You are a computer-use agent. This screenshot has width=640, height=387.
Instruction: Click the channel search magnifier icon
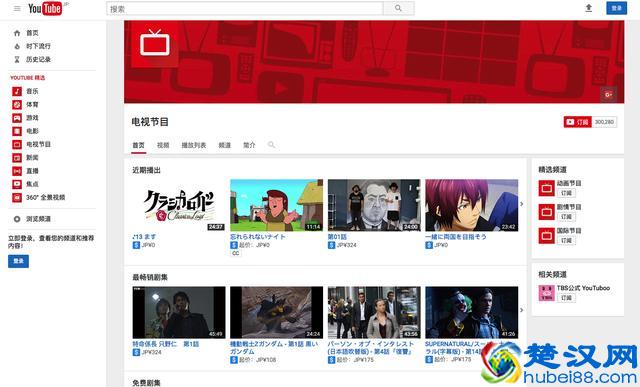pyautogui.click(x=271, y=145)
